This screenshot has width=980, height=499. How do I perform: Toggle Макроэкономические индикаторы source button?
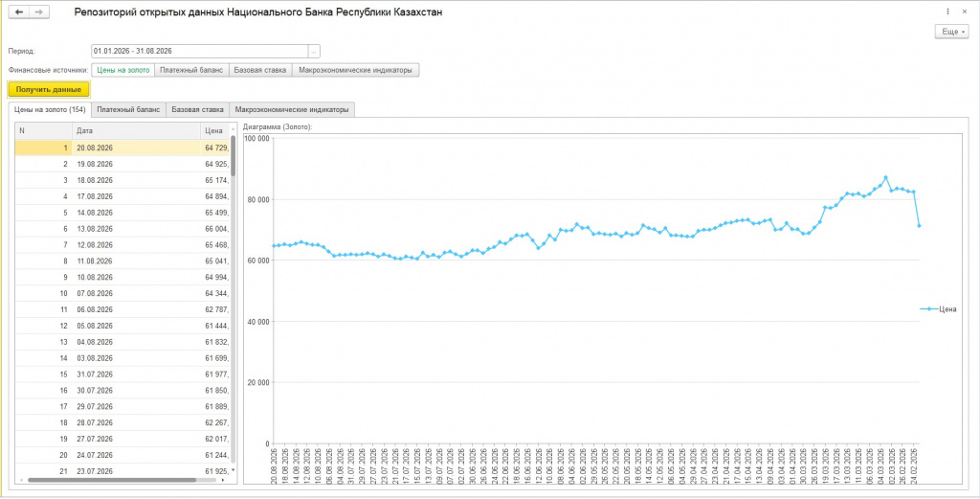pyautogui.click(x=355, y=71)
